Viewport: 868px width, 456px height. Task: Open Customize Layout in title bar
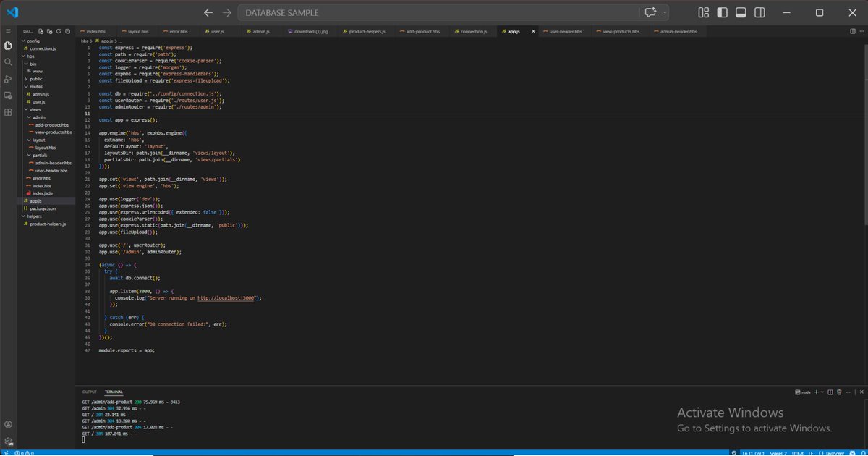point(703,12)
